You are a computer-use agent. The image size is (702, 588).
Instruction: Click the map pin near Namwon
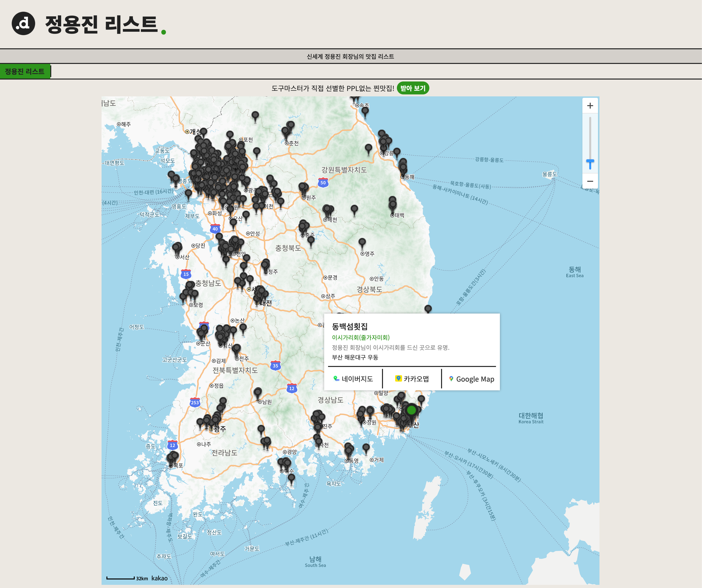[258, 392]
